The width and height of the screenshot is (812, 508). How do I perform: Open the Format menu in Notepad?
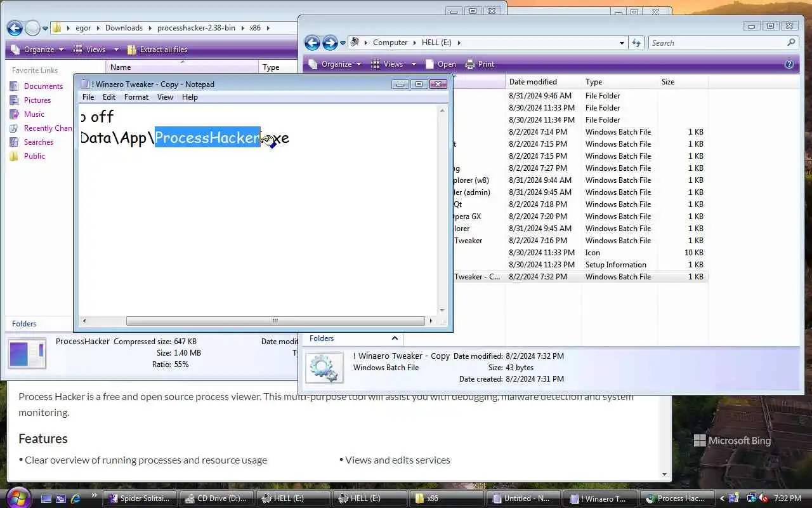pyautogui.click(x=136, y=97)
